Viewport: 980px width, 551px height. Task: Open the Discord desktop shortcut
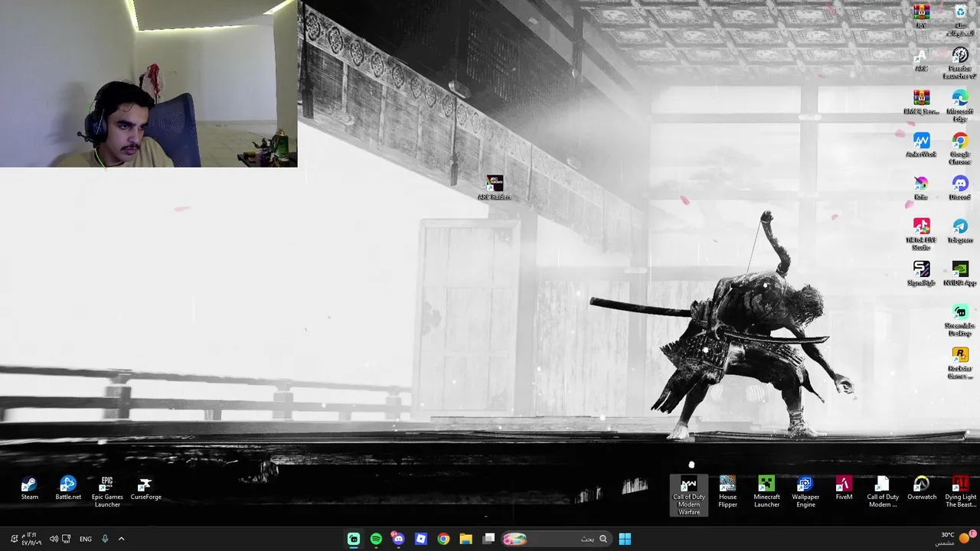pos(960,187)
